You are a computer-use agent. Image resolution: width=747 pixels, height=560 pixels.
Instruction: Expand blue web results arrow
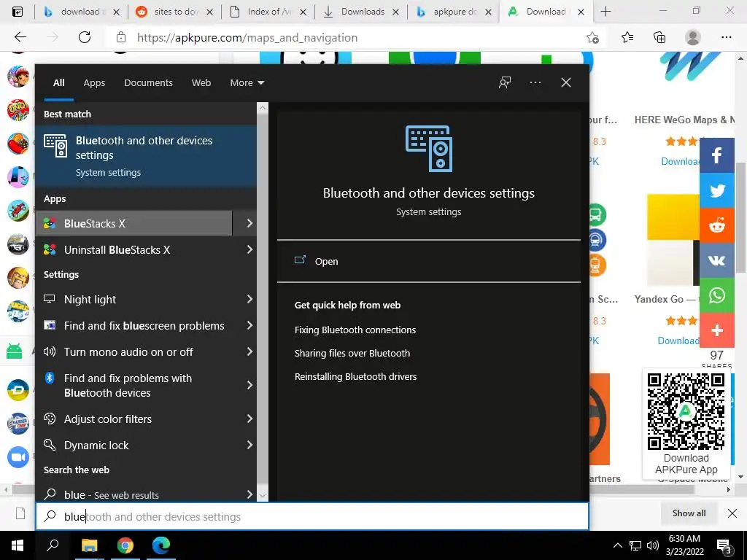click(x=249, y=494)
